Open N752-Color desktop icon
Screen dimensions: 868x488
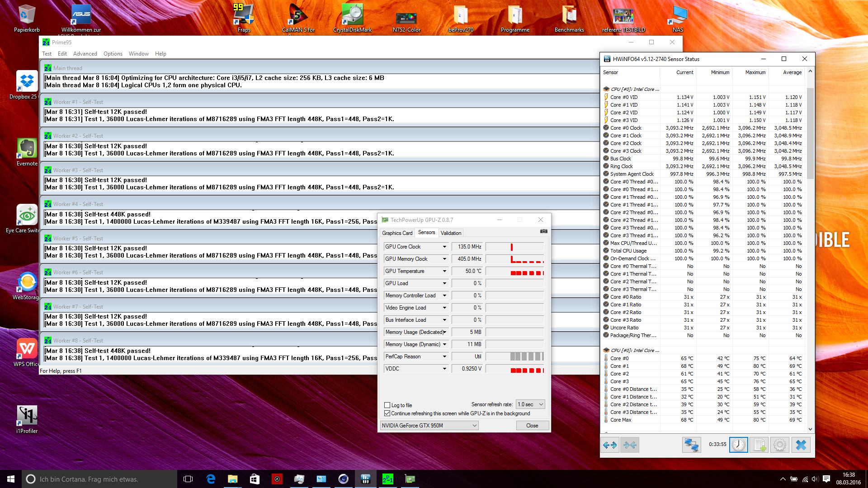[406, 21]
